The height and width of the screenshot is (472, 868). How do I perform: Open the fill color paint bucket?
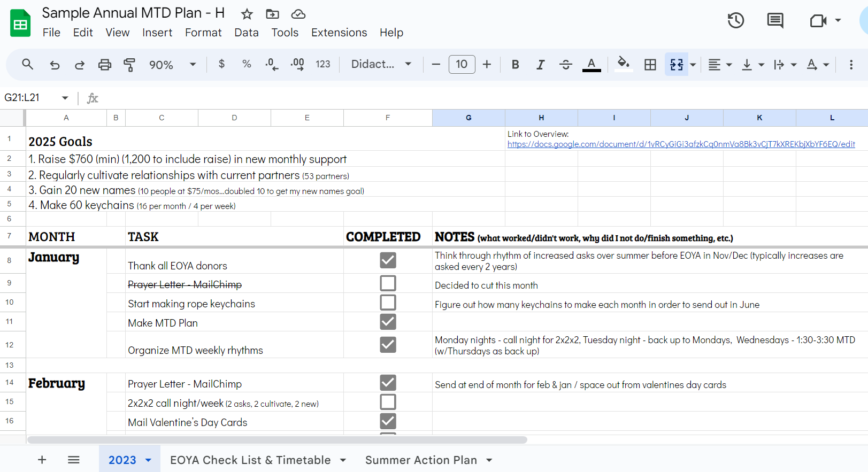[x=623, y=64]
